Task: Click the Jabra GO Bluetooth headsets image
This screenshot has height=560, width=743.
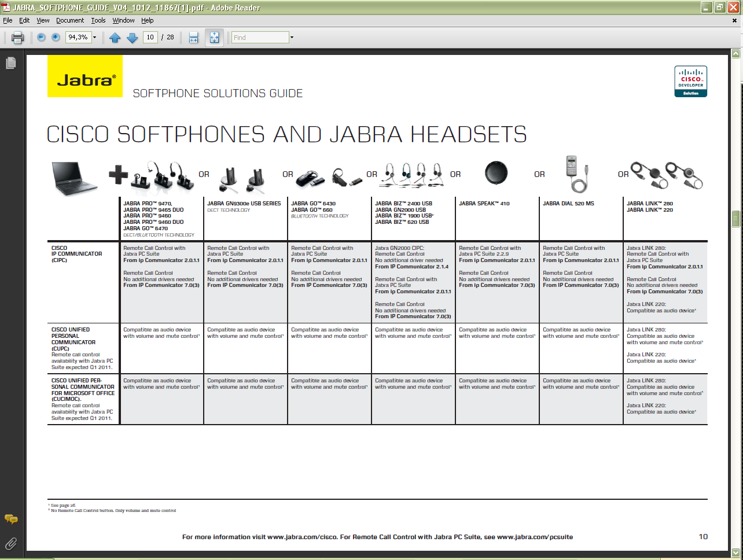Action: 329,178
